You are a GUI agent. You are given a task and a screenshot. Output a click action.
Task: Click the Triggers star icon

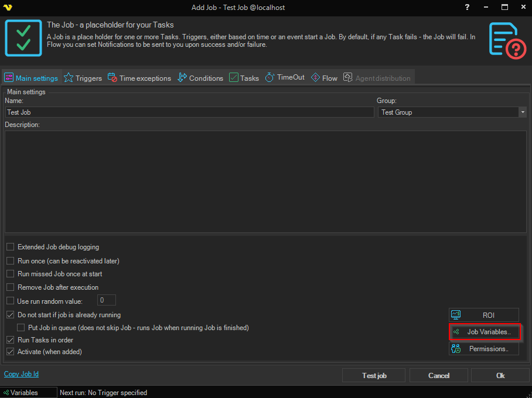(69, 78)
